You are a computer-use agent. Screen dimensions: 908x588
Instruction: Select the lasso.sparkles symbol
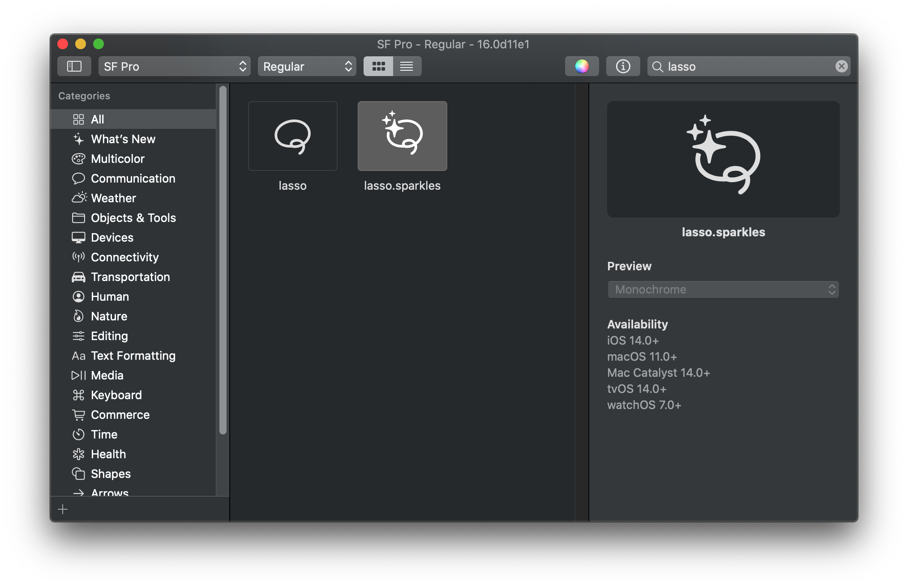tap(402, 136)
